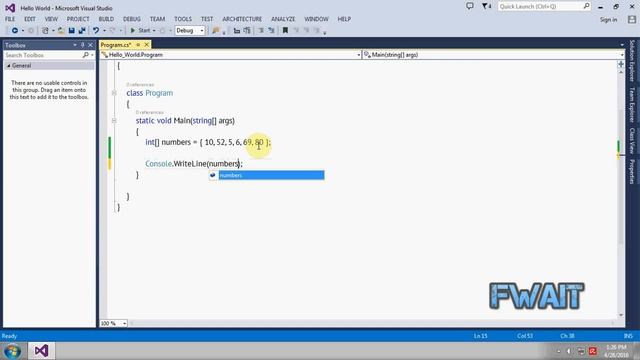The image size is (640, 360).
Task: Click the Decrease Indent toolbar icon
Action: click(237, 31)
